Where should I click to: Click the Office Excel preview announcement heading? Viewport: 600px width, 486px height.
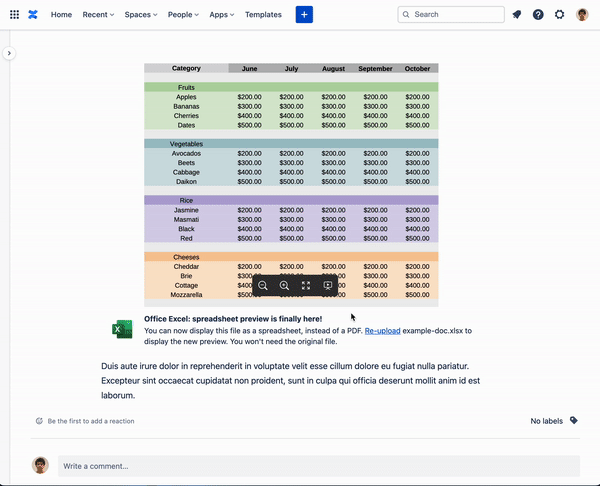point(233,319)
